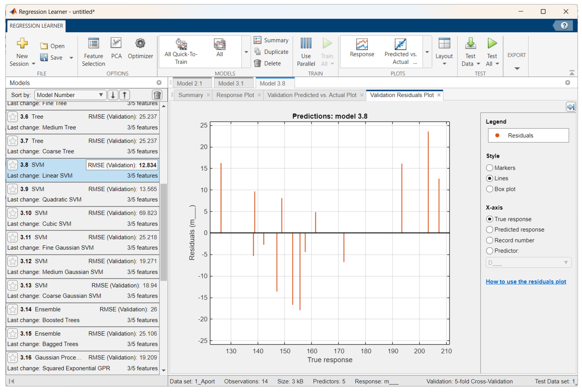Star model 3.8 SVM as favorite

tap(12, 165)
